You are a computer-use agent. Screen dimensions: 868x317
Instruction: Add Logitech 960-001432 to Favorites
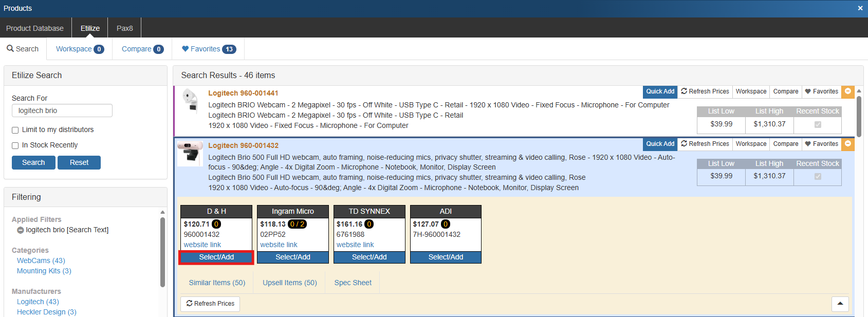click(x=821, y=144)
